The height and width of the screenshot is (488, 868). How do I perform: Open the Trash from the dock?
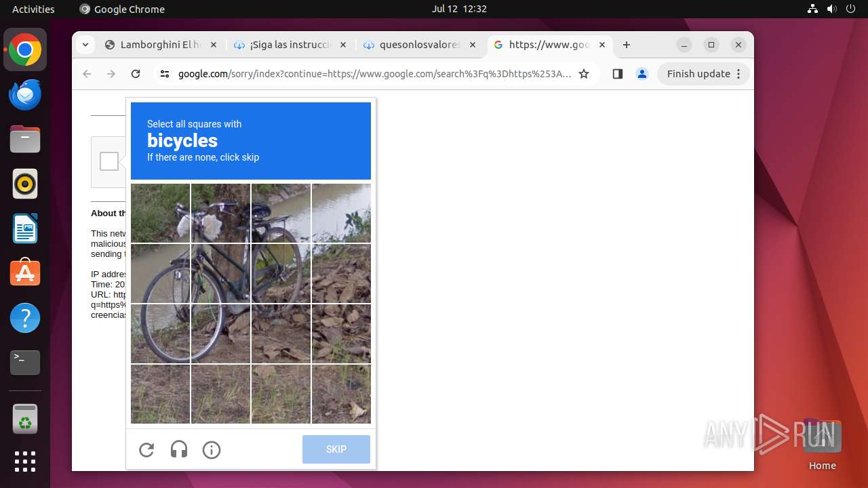pyautogui.click(x=25, y=418)
